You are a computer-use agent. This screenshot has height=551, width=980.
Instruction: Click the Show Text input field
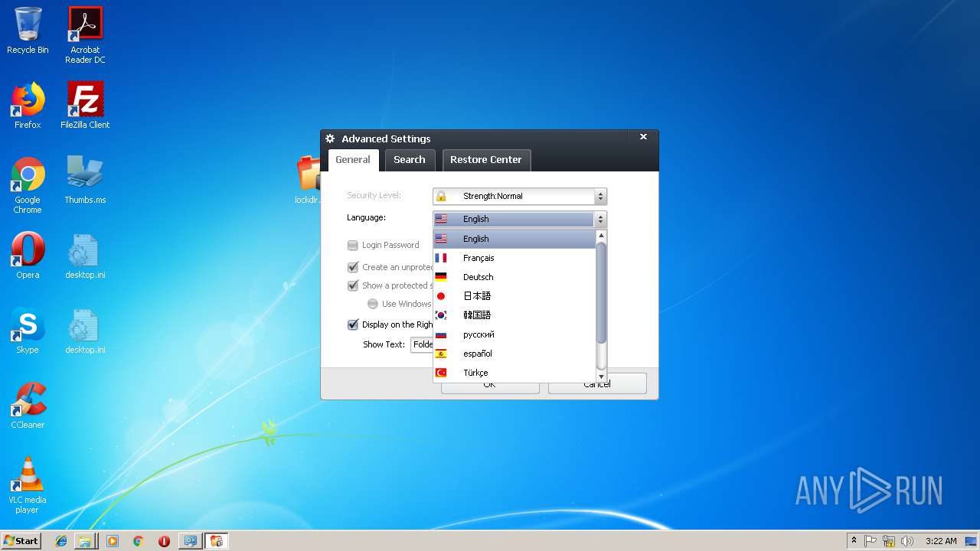[x=422, y=345]
